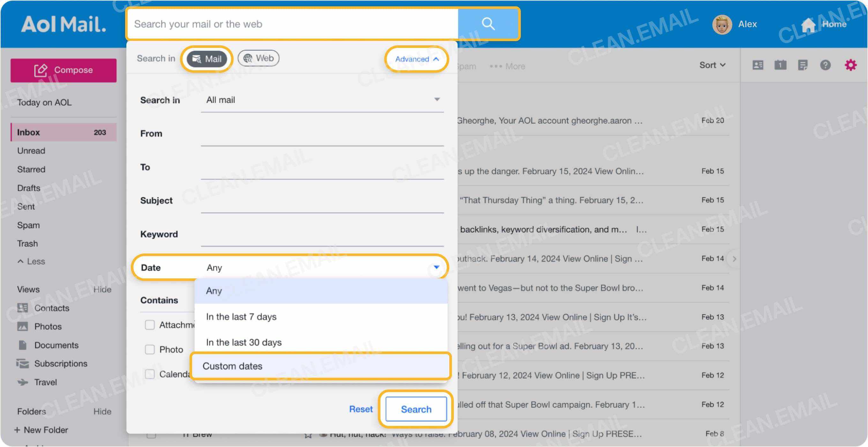Open the Calendar icon in the top toolbar
This screenshot has height=447, width=868.
pos(781,65)
